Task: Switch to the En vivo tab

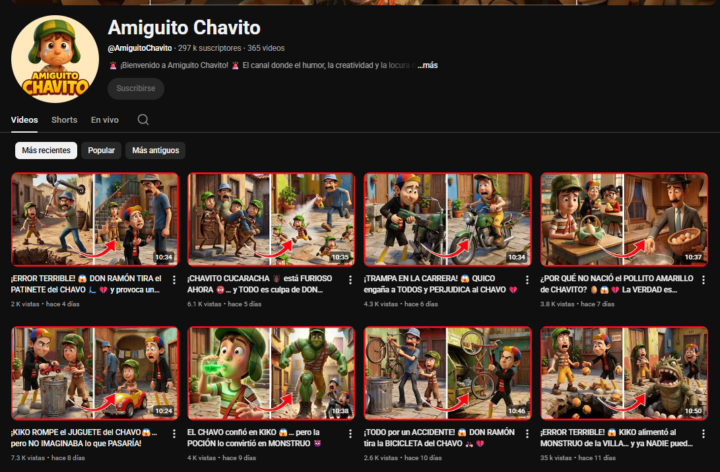Action: pos(105,120)
